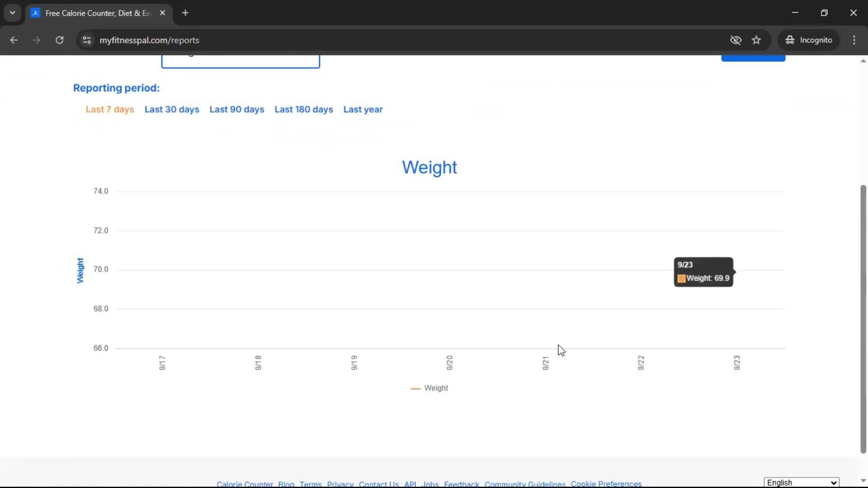The width and height of the screenshot is (868, 488).
Task: Open the Jobs footer link
Action: point(430,484)
